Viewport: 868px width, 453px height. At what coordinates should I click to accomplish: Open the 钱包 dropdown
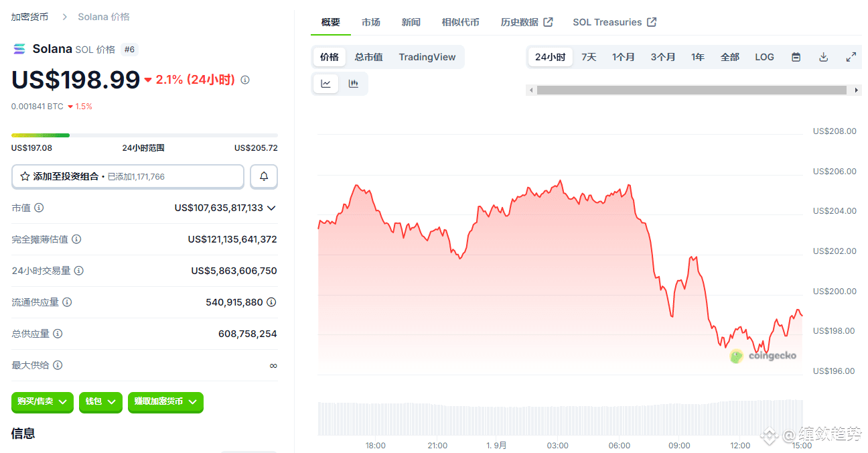[100, 401]
